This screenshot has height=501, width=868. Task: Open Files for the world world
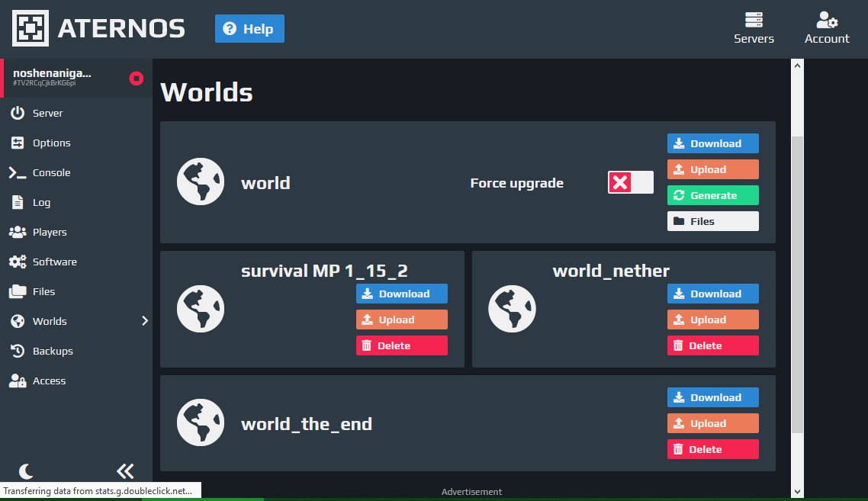click(713, 221)
